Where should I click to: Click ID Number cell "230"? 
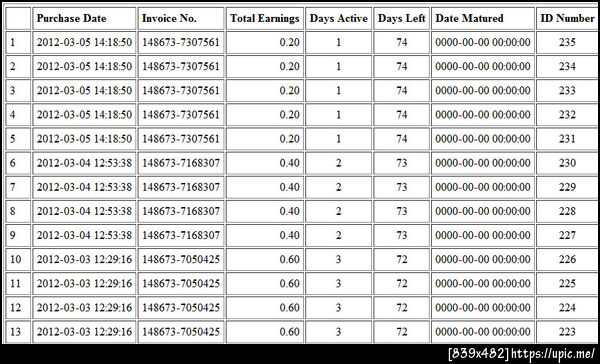(568, 163)
